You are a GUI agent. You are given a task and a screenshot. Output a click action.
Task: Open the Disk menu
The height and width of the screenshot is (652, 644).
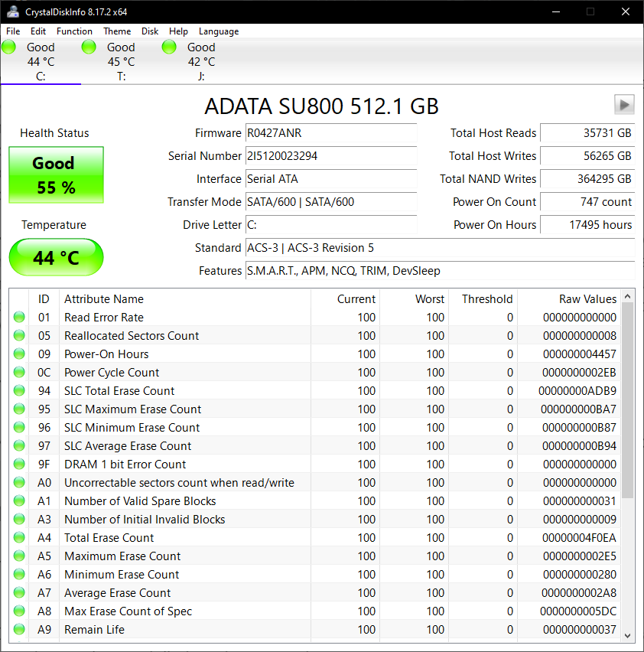(150, 31)
